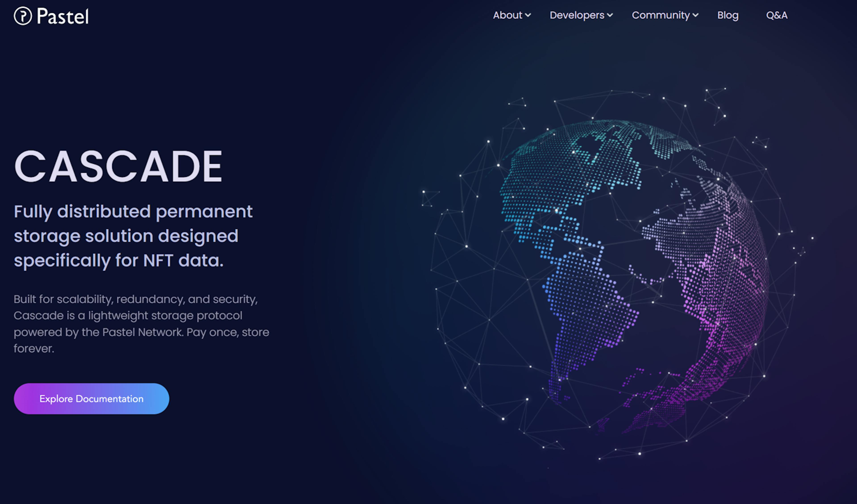Expand the About dropdown menu
Image resolution: width=857 pixels, height=504 pixels.
[511, 15]
